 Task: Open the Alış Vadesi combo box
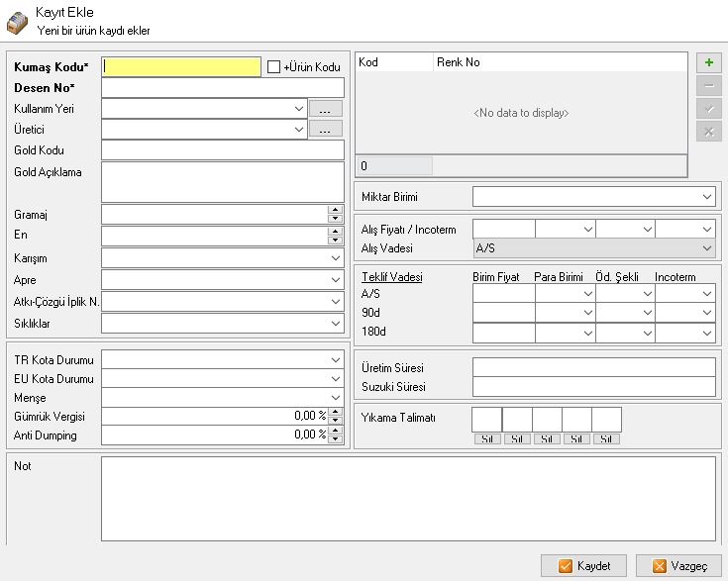706,248
